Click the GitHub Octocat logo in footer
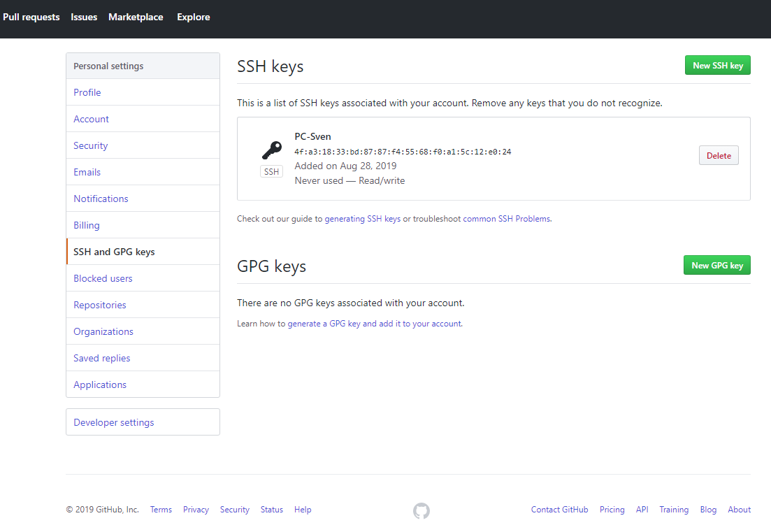The image size is (771, 532). point(421,510)
